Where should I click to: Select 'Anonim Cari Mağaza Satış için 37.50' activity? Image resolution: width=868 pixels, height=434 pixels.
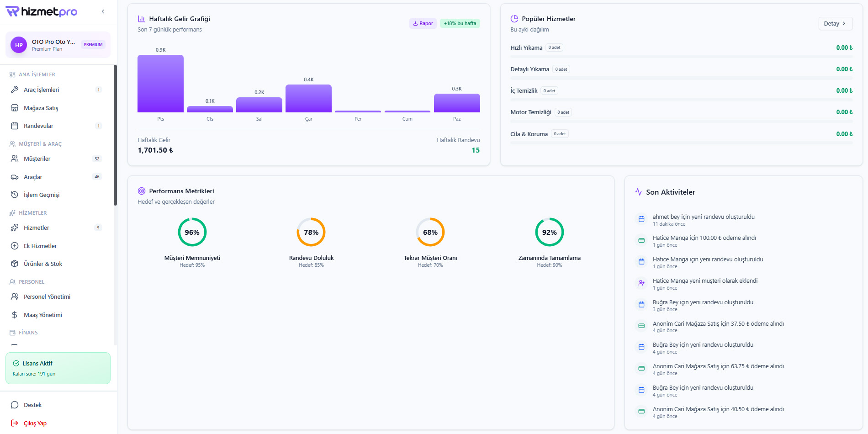tap(743, 327)
